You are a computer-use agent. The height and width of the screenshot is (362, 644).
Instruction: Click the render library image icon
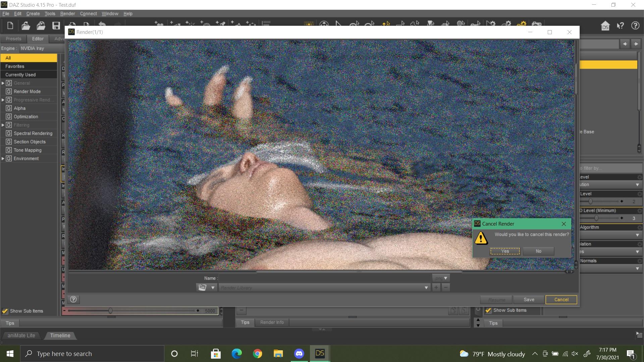tap(202, 288)
